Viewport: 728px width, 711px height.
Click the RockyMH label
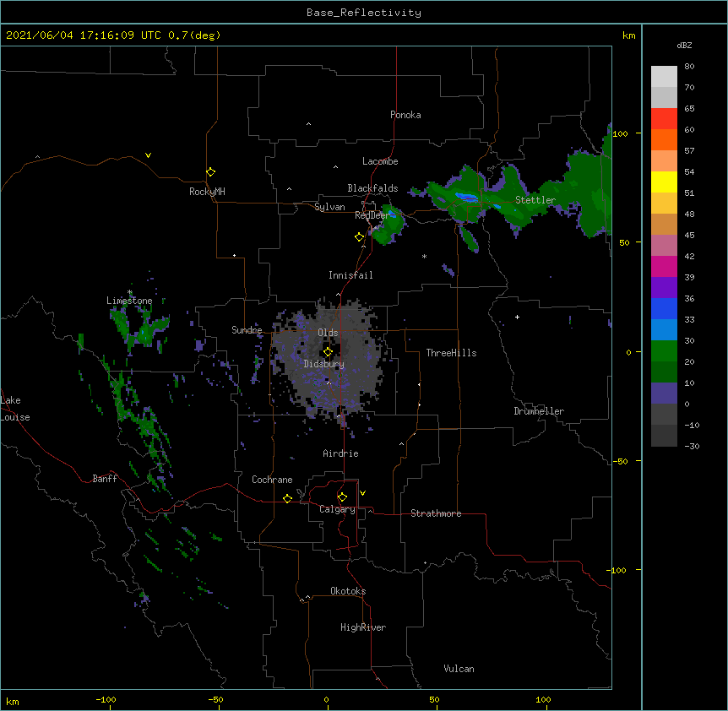click(x=207, y=192)
